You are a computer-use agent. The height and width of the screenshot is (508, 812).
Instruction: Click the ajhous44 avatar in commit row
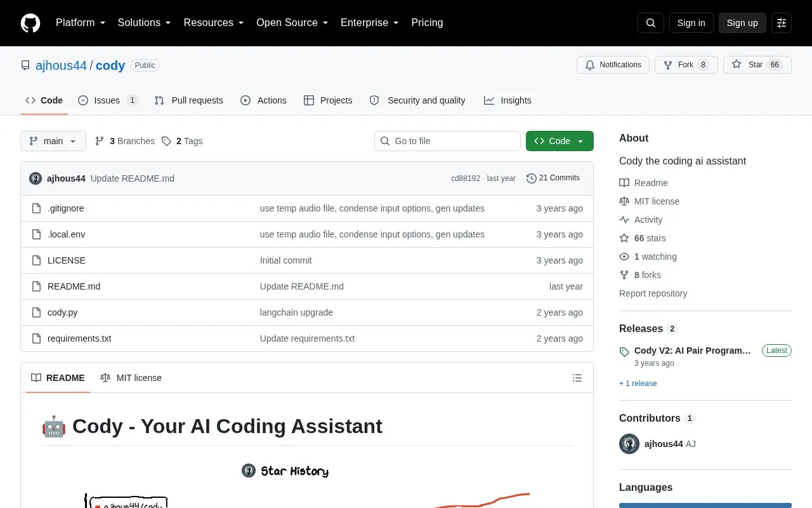point(36,178)
